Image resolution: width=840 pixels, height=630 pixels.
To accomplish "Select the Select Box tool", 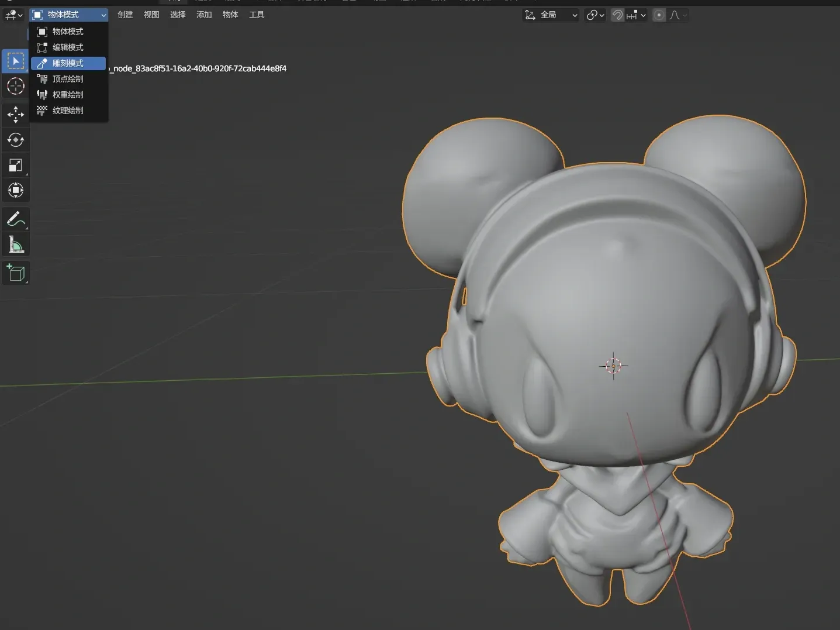I will [15, 61].
